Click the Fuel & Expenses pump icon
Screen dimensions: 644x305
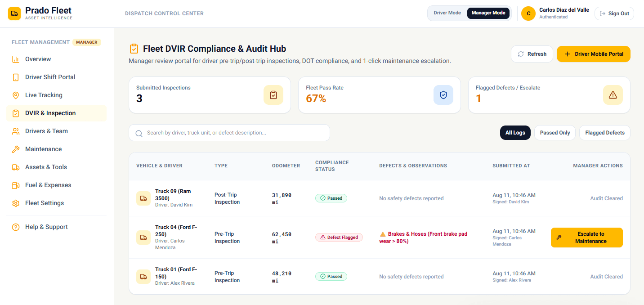point(16,185)
